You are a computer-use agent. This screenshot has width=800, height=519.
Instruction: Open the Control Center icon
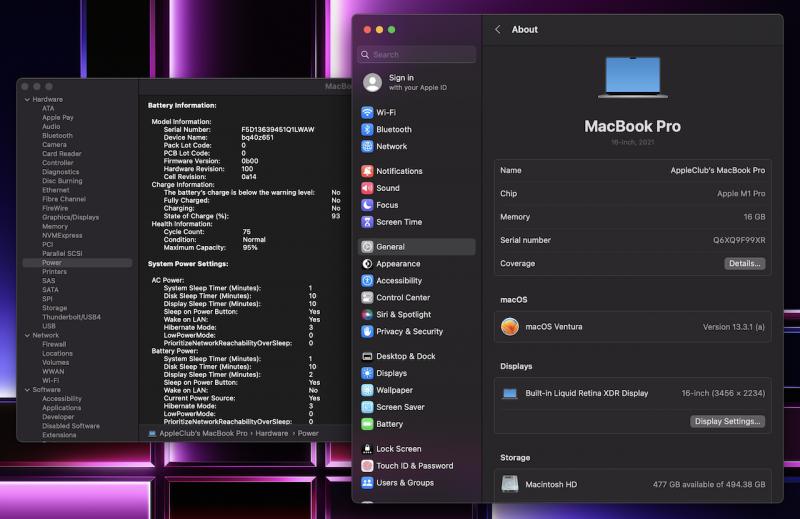coord(367,298)
